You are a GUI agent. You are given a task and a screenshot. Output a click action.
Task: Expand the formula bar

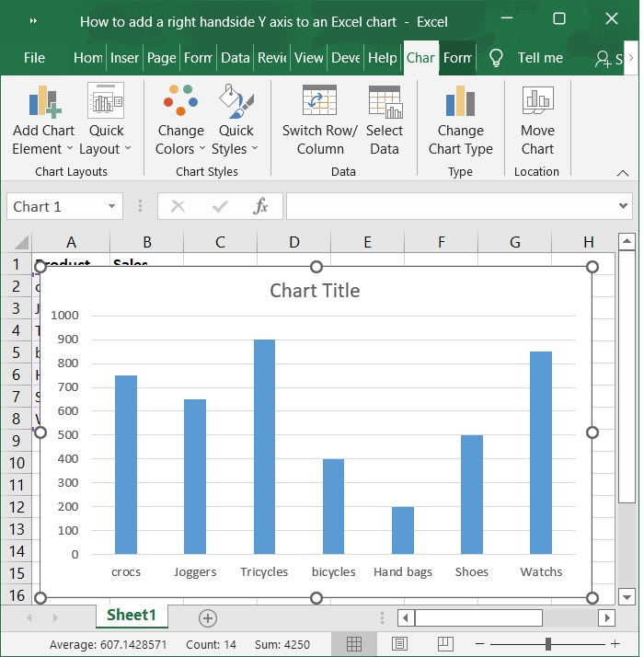tap(623, 207)
